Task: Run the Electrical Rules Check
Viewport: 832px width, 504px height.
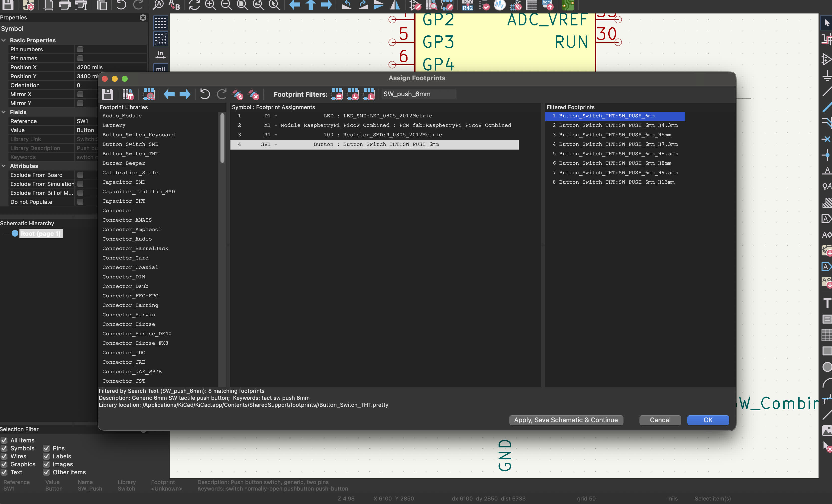Action: (484, 5)
